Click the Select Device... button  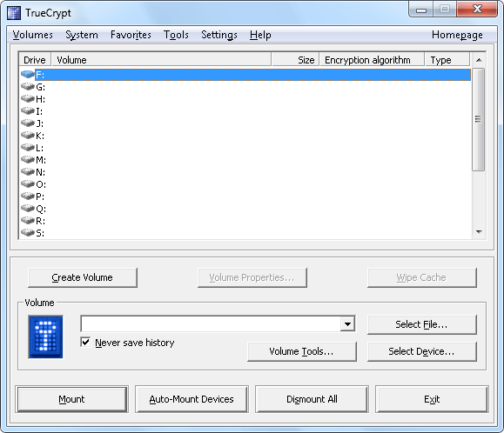pos(421,351)
